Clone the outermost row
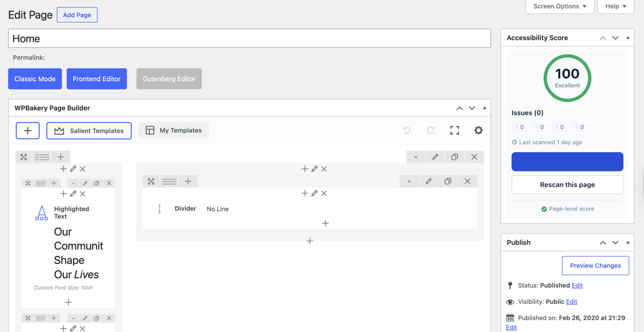 point(454,157)
